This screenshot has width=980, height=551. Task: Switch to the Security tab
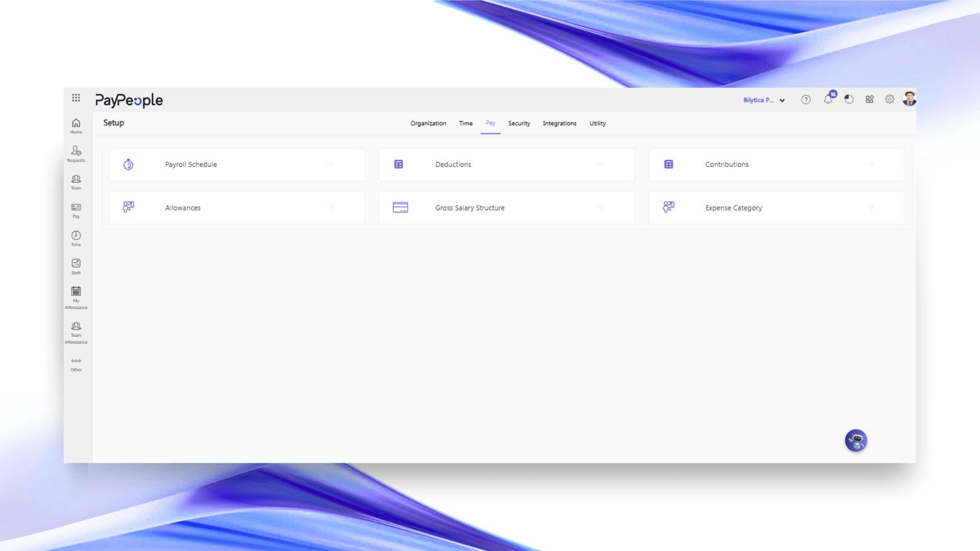519,123
